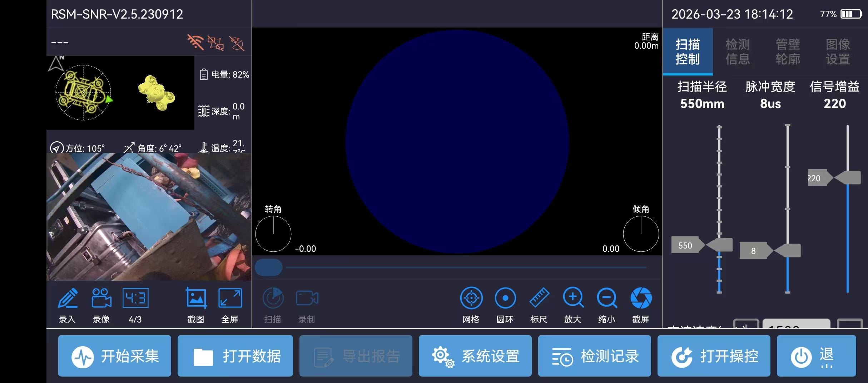Image resolution: width=868 pixels, height=383 pixels.
Task: Switch to 检测信息 tab
Action: pyautogui.click(x=738, y=51)
